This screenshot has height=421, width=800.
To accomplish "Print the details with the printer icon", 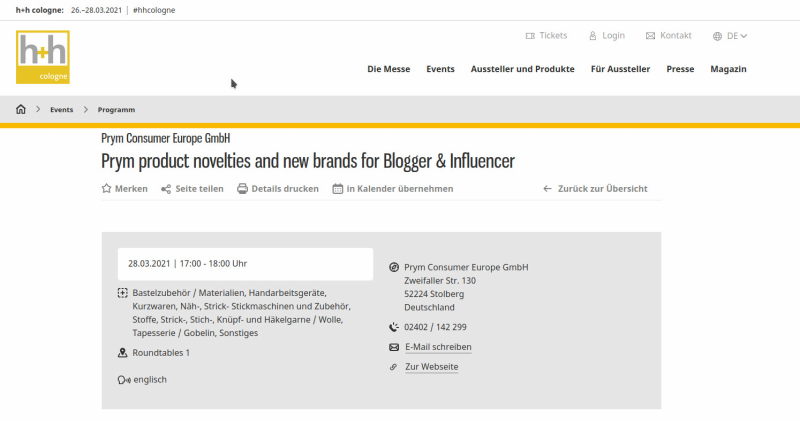I will click(242, 189).
